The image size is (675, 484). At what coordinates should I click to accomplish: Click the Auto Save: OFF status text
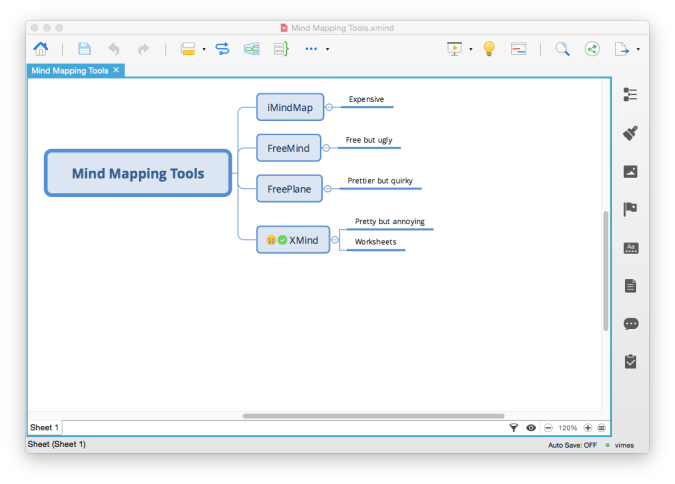(572, 444)
